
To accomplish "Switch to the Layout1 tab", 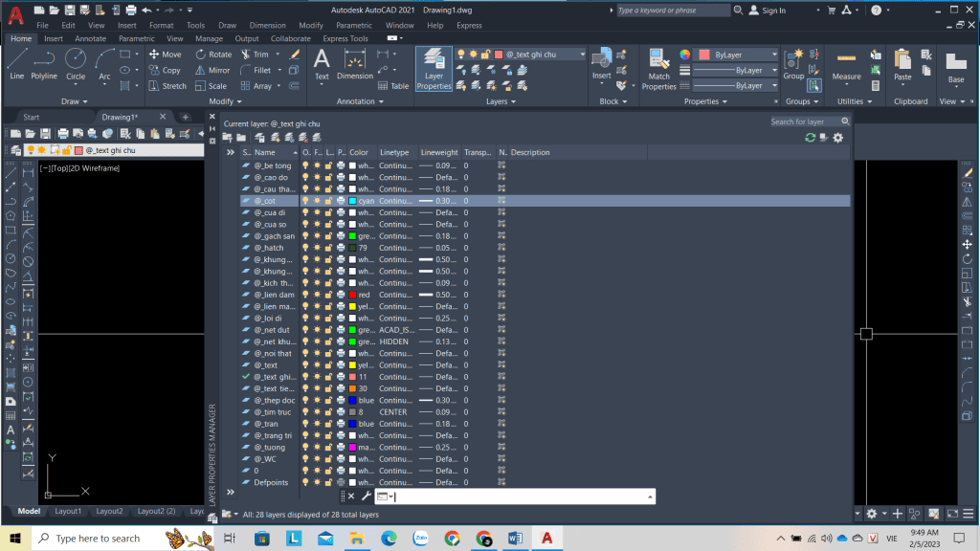I will tap(68, 511).
